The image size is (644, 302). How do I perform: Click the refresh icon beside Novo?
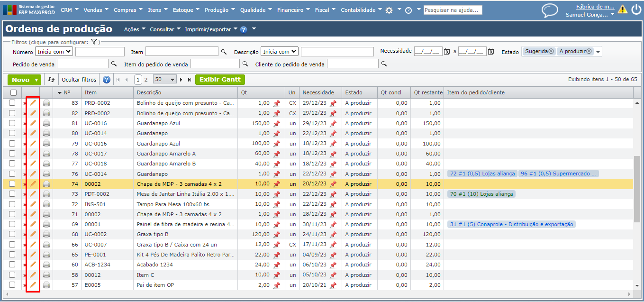[x=51, y=80]
